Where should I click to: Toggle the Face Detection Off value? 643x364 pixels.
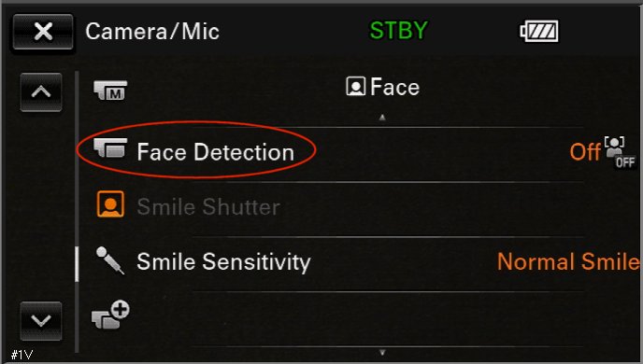tap(585, 152)
